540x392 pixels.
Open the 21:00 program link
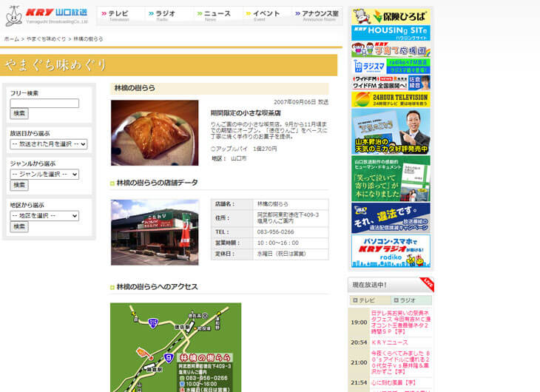(400, 362)
